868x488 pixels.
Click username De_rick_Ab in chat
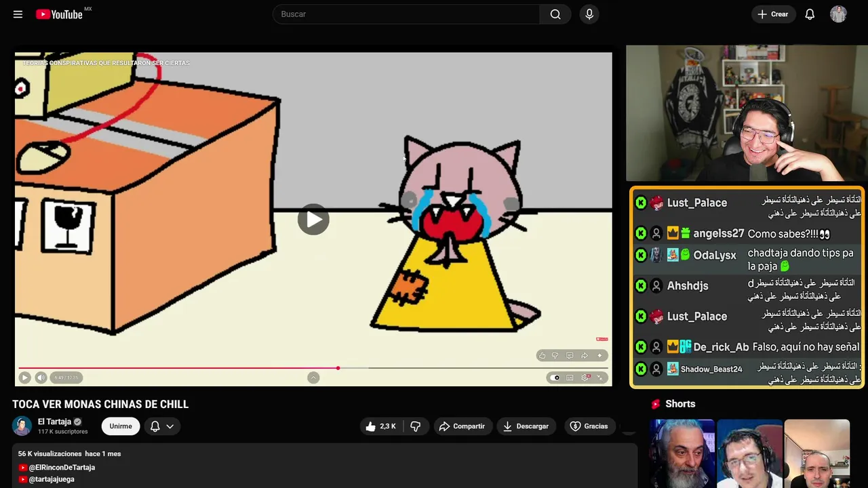722,347
